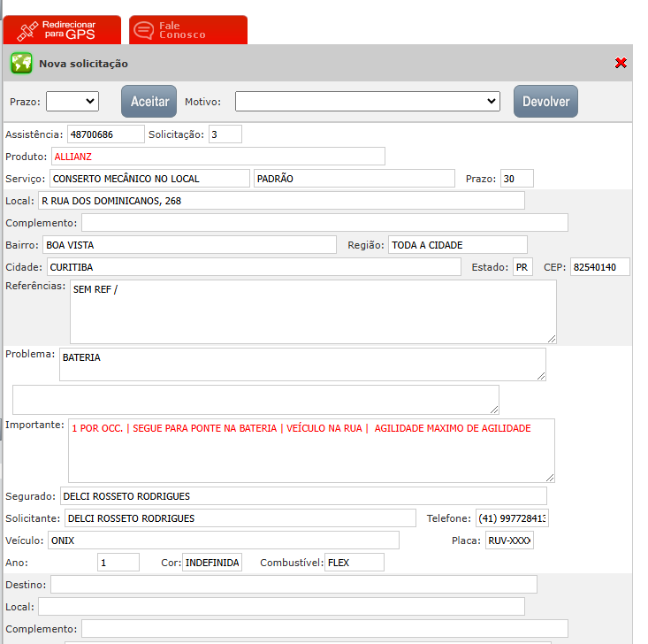The image size is (648, 644).
Task: Click the Local address field
Action: 280,201
